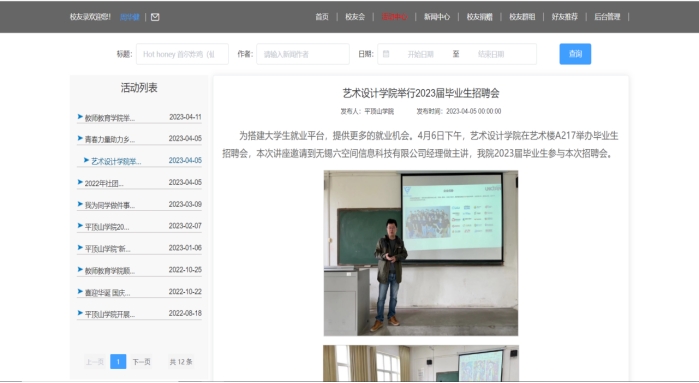The height and width of the screenshot is (383, 699).
Task: Open activity 青春力量助力乡... in the list
Action: pyautogui.click(x=110, y=139)
